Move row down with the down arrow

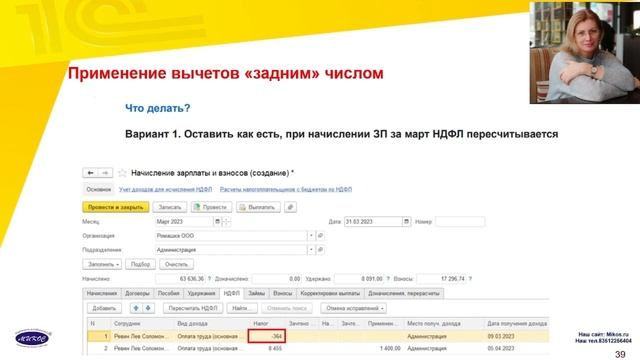pos(148,308)
